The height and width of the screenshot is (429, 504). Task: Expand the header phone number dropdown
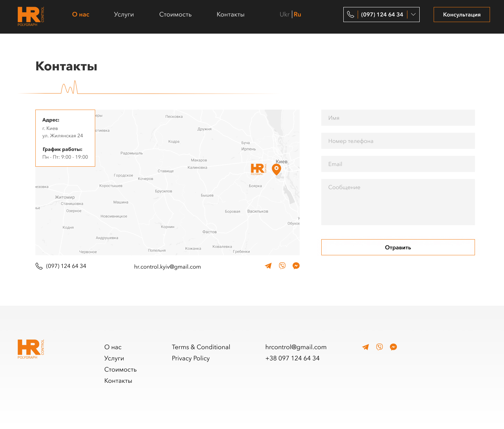[x=413, y=15]
